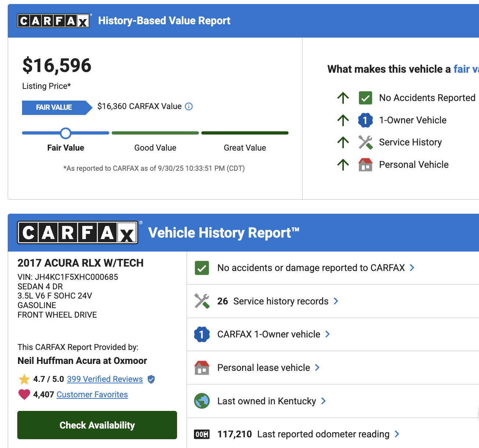Click the 4.7 / 5.0 rating text

[x=48, y=379]
